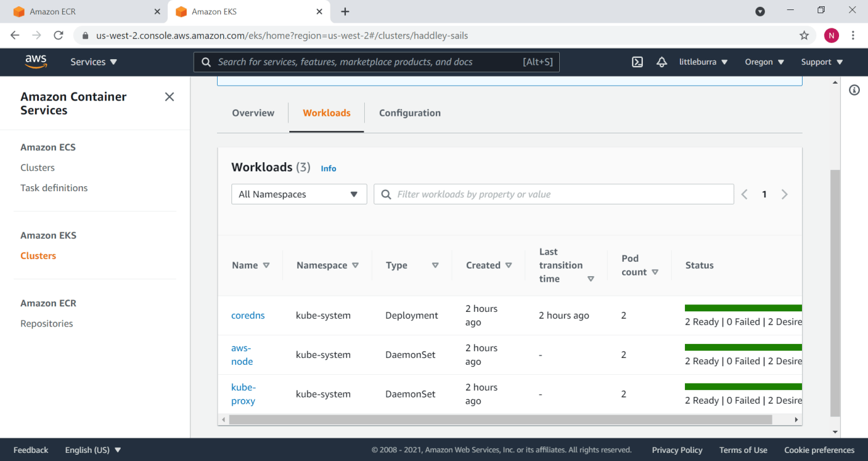Open the notifications bell
The width and height of the screenshot is (868, 461).
coord(662,62)
